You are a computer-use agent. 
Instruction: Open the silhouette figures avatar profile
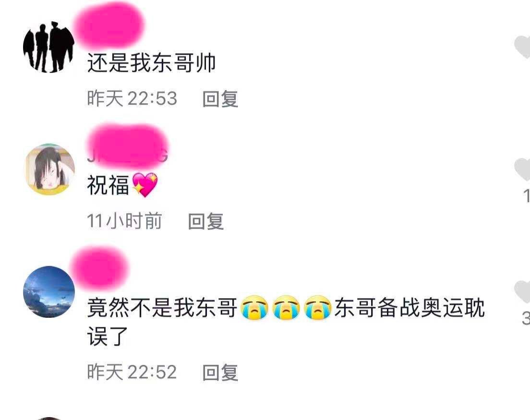(49, 47)
